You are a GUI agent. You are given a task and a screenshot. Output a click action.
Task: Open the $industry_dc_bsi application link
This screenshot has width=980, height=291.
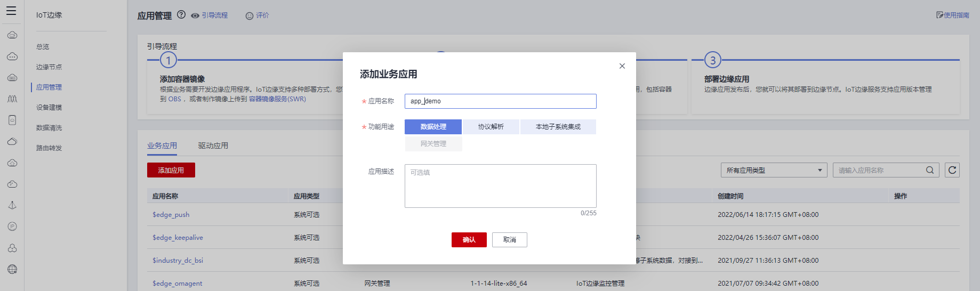point(178,261)
